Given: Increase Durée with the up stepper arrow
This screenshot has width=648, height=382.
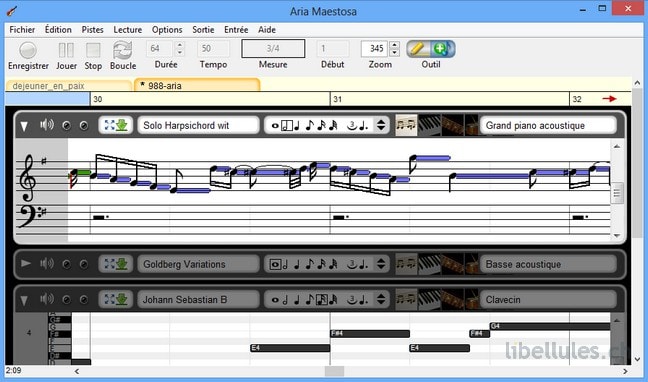Looking at the screenshot, I should pyautogui.click(x=179, y=45).
